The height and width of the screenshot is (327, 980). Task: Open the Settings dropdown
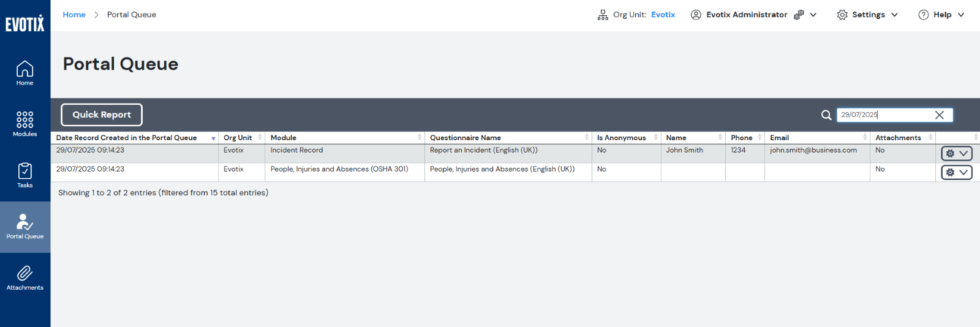(x=867, y=15)
